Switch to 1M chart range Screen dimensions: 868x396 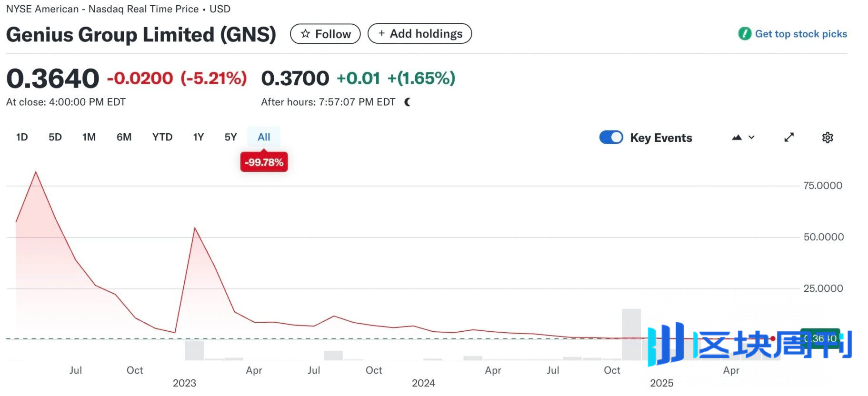point(89,137)
